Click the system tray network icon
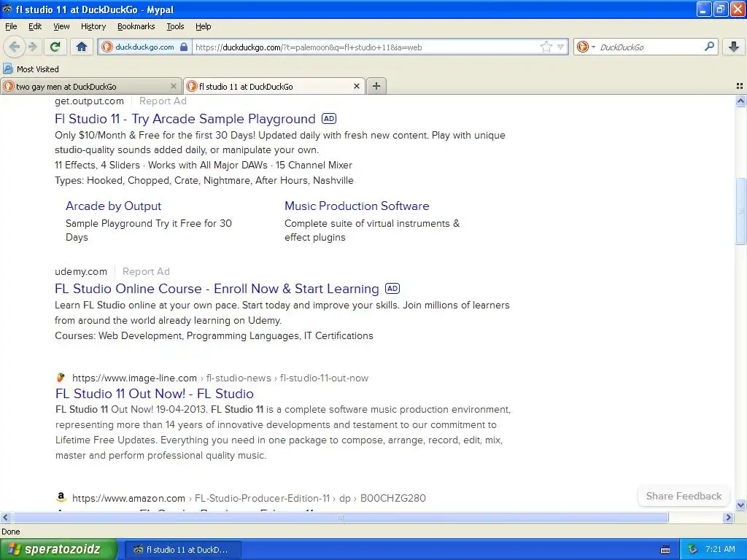747x560 pixels. [x=693, y=549]
